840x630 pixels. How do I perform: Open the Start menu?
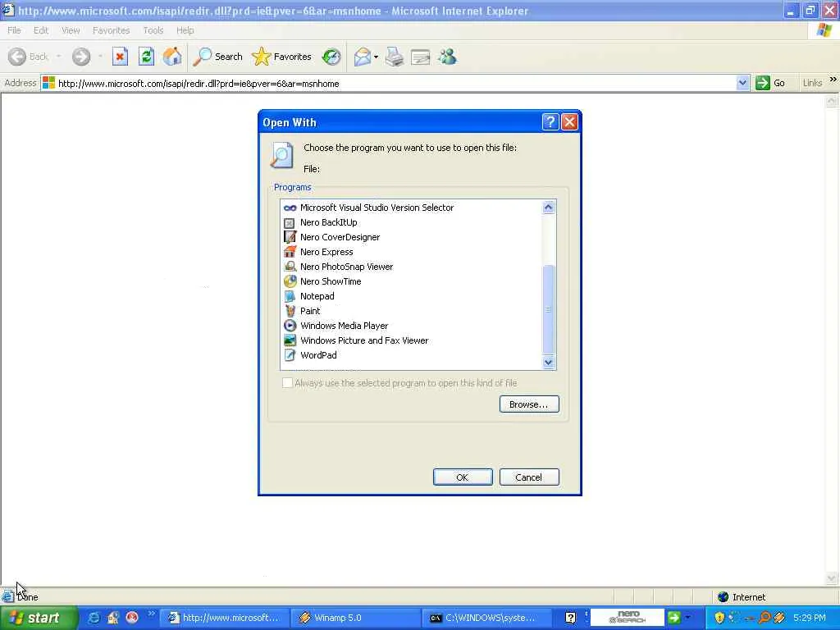38,618
